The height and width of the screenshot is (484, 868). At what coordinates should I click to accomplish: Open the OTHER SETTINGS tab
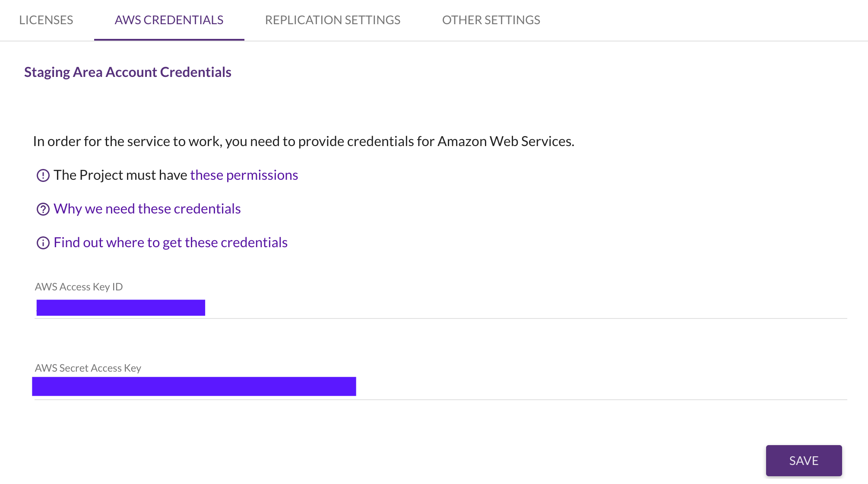pos(491,20)
